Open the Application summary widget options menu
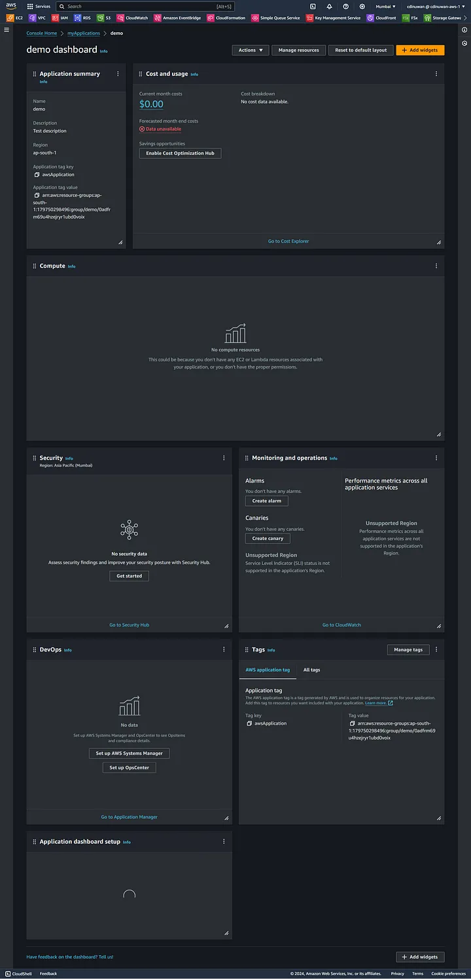 118,74
